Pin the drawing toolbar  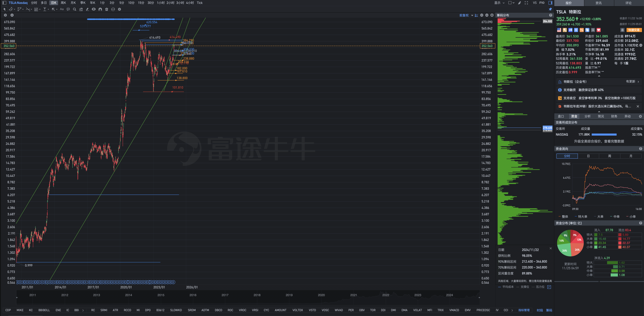point(550,9)
